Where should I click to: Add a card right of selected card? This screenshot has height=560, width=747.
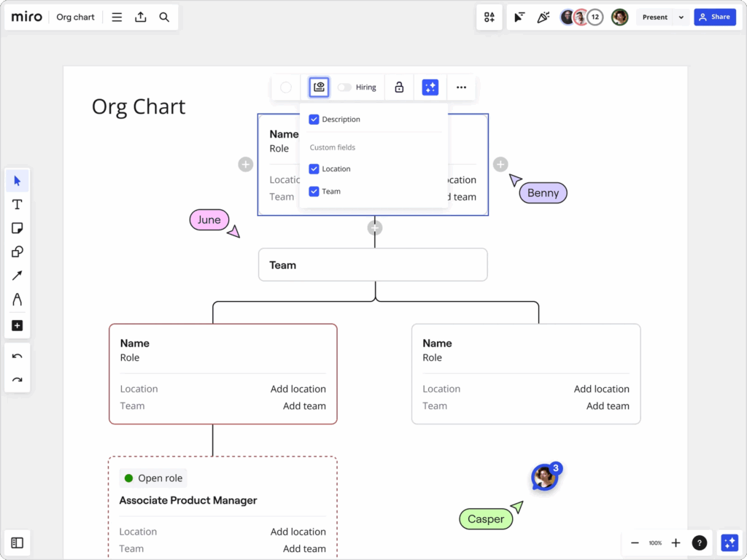500,165
